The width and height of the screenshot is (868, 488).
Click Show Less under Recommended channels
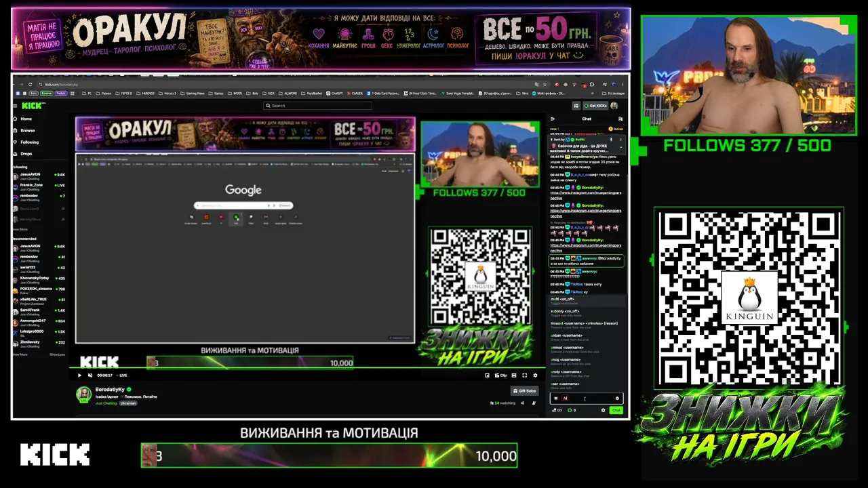57,354
